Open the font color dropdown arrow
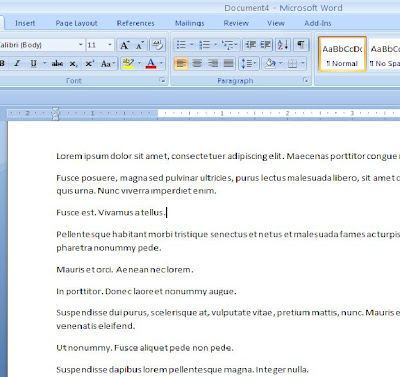This screenshot has width=400, height=377. pyautogui.click(x=162, y=63)
